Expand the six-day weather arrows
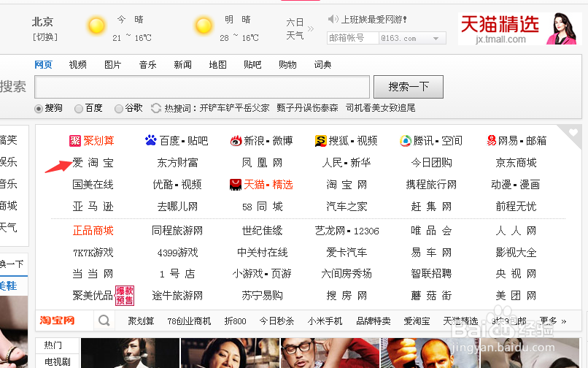The width and height of the screenshot is (588, 368). (311, 28)
